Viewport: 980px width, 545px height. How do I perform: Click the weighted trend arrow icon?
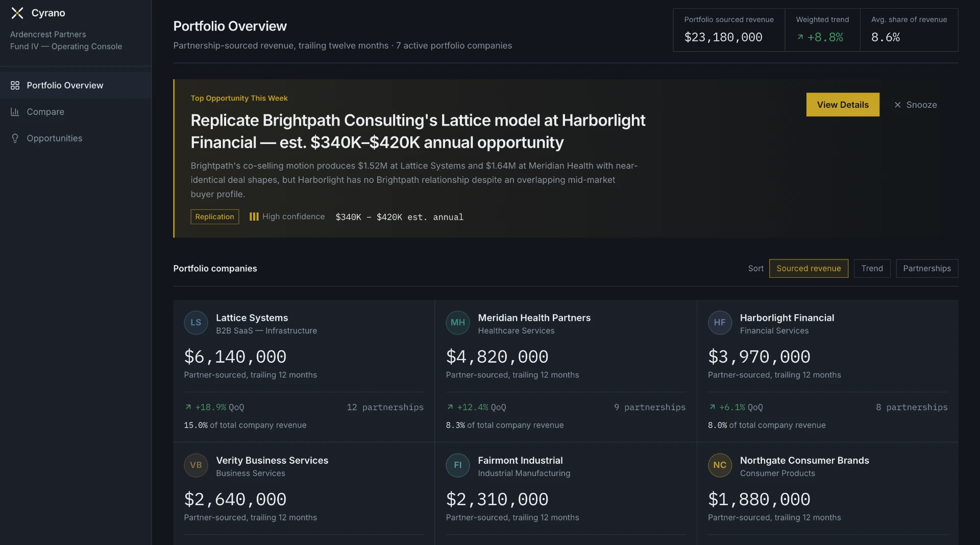(x=800, y=37)
